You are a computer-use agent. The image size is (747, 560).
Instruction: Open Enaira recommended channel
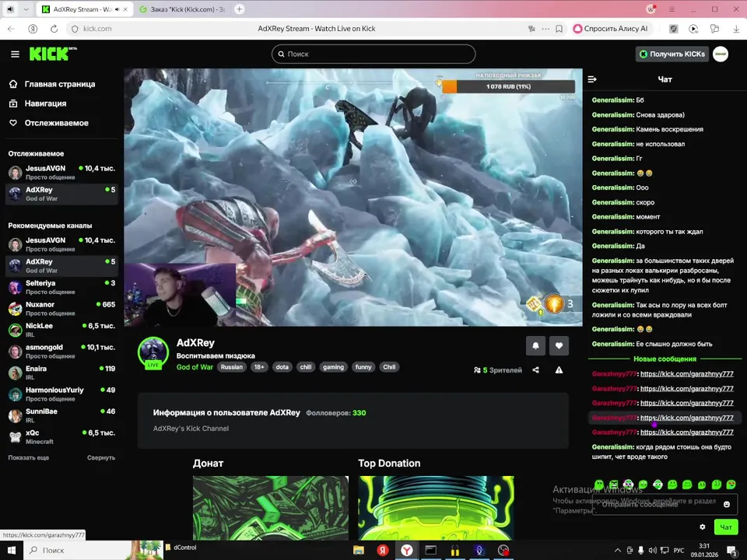pyautogui.click(x=62, y=373)
